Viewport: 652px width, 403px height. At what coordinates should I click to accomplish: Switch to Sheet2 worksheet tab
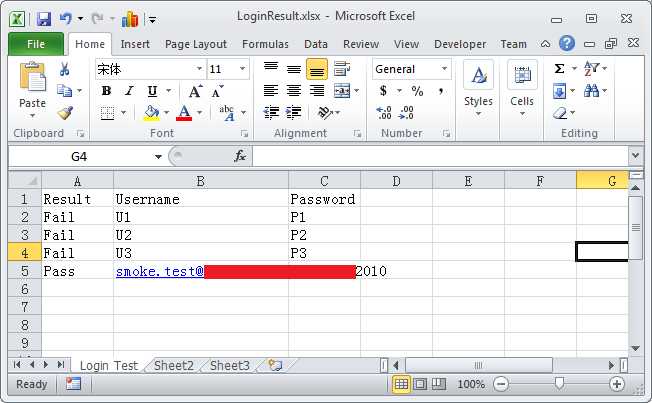point(174,366)
